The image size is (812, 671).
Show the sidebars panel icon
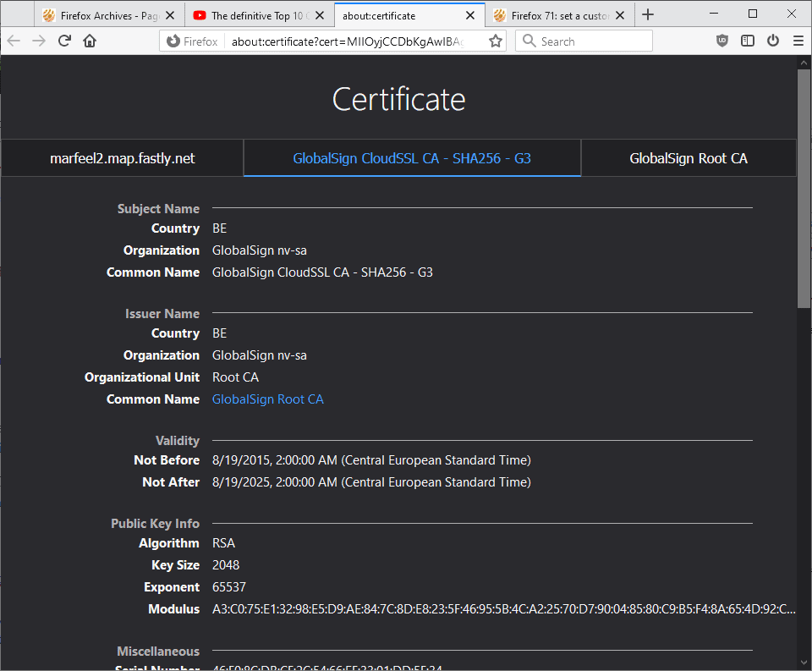pos(747,41)
